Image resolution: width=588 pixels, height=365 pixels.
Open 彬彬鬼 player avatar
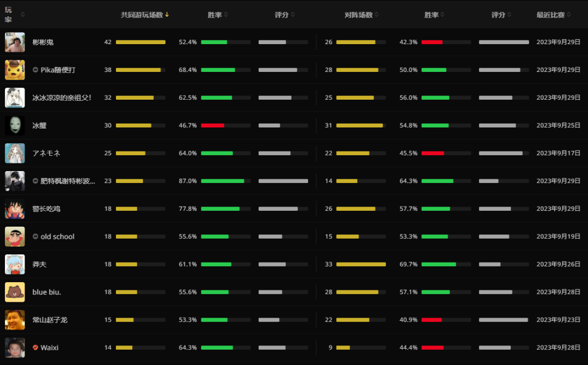point(15,42)
